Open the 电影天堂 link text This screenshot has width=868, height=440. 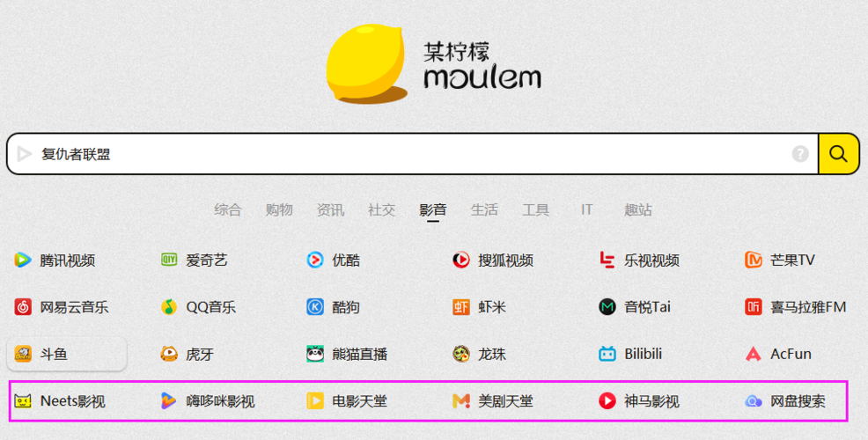pos(360,401)
